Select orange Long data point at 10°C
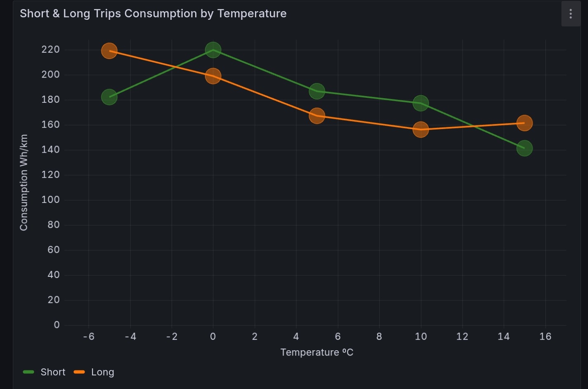This screenshot has height=389, width=588. [420, 129]
